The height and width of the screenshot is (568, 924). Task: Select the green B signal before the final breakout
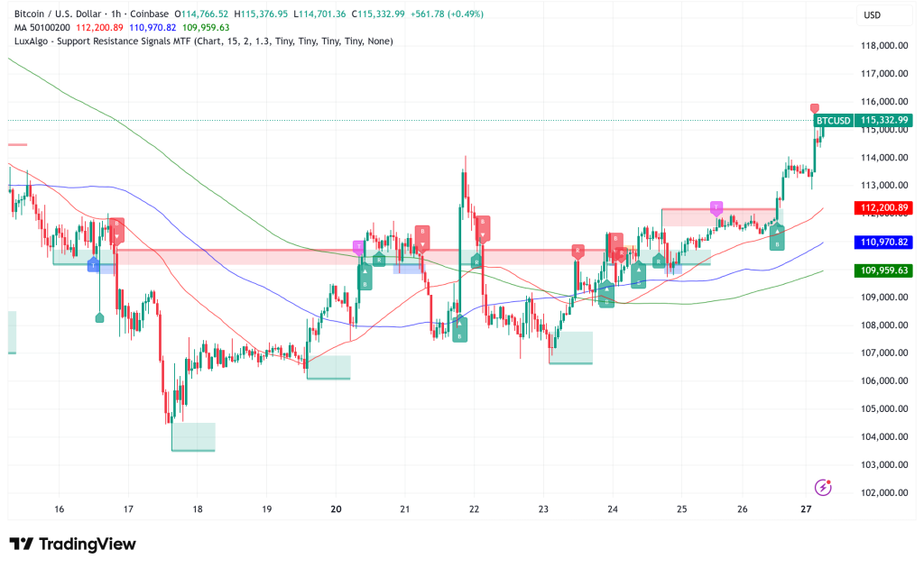776,238
